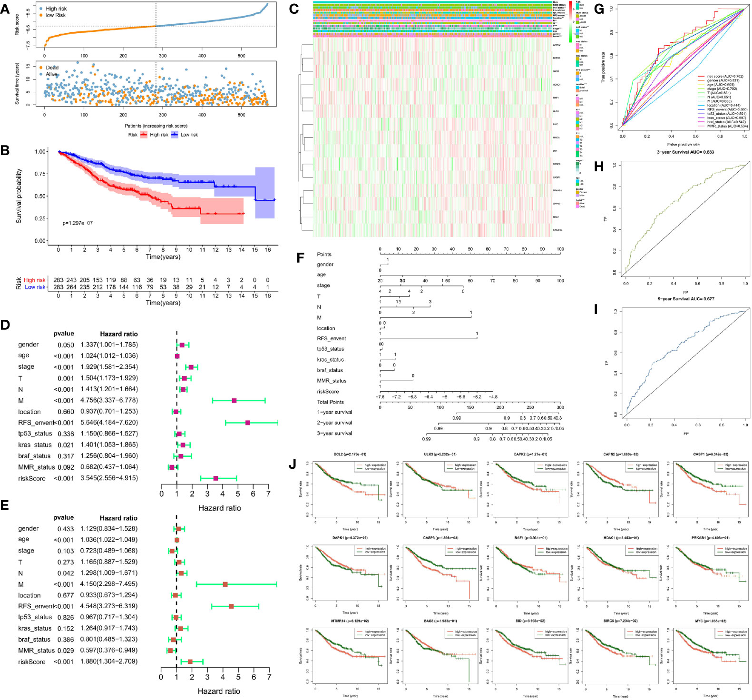This screenshot has width=752, height=700.
Task: Select the 'Alive' legend entry in survival scatter
Action: click(48, 74)
